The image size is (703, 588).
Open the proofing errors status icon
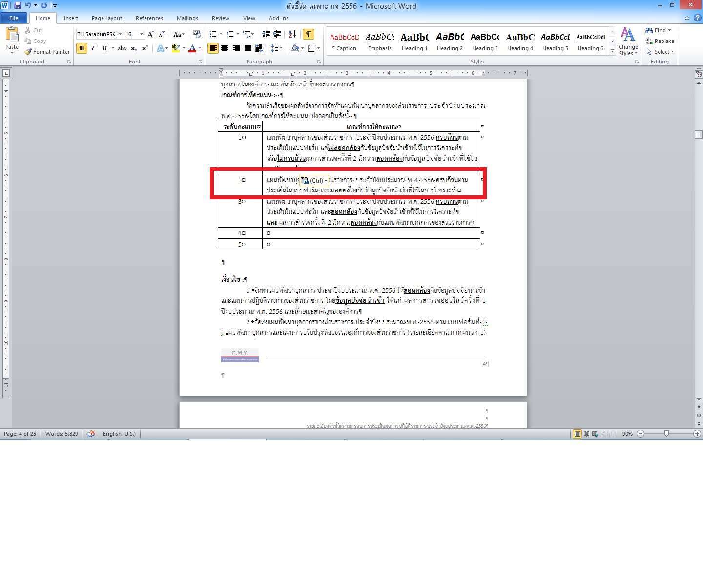[91, 434]
